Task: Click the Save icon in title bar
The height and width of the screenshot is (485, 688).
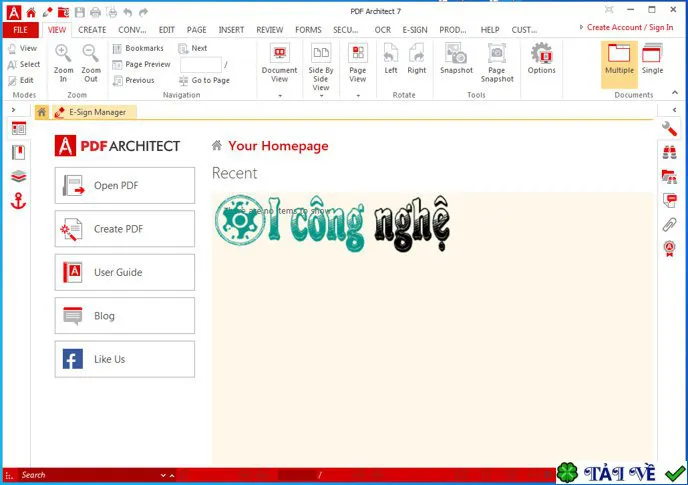Action: pyautogui.click(x=79, y=12)
